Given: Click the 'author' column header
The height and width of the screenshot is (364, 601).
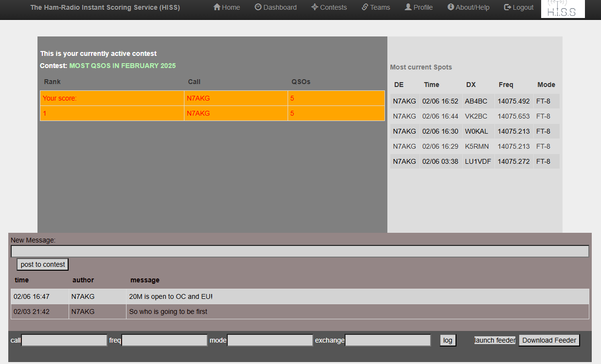Looking at the screenshot, I should coord(83,280).
